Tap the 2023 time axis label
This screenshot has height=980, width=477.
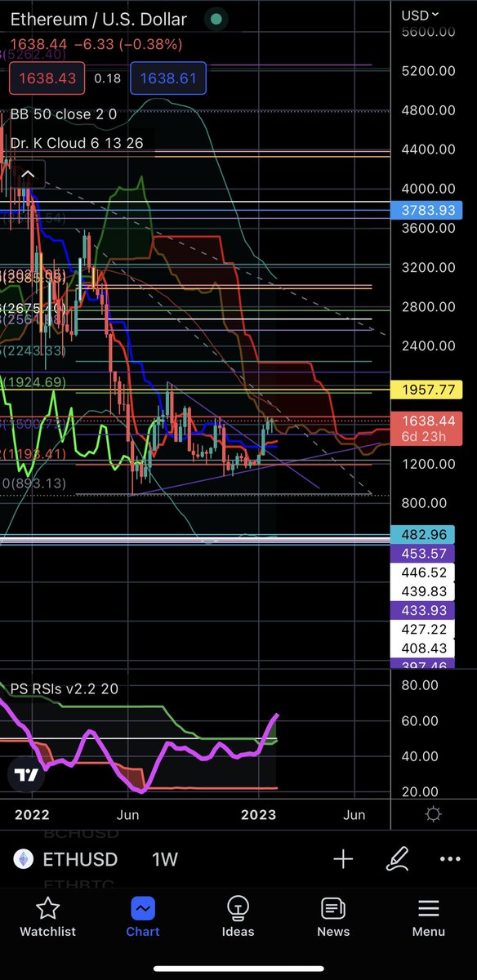tap(259, 815)
